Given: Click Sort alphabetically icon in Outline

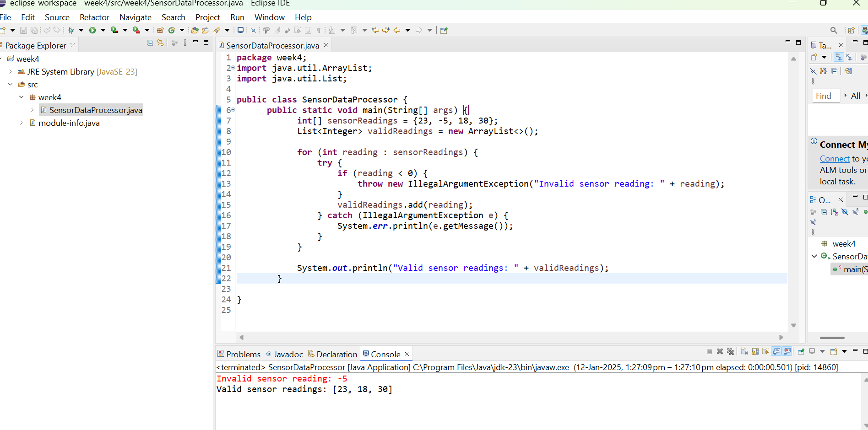Looking at the screenshot, I should (834, 212).
